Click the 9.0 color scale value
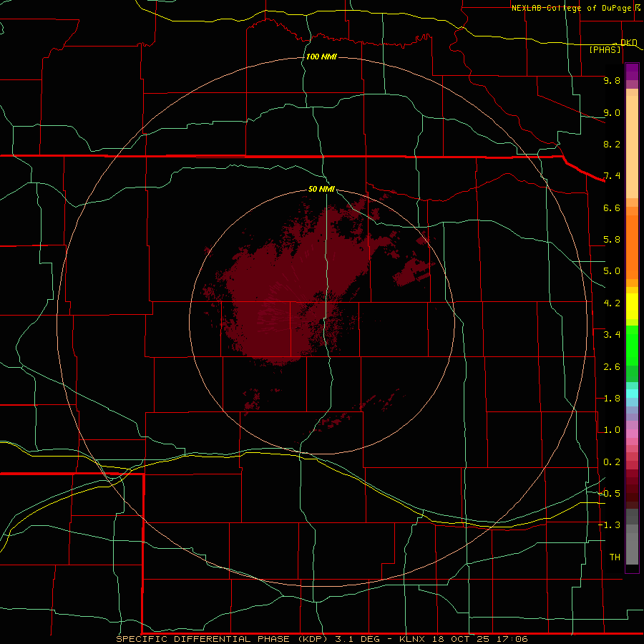The height and width of the screenshot is (644, 644). coord(612,112)
